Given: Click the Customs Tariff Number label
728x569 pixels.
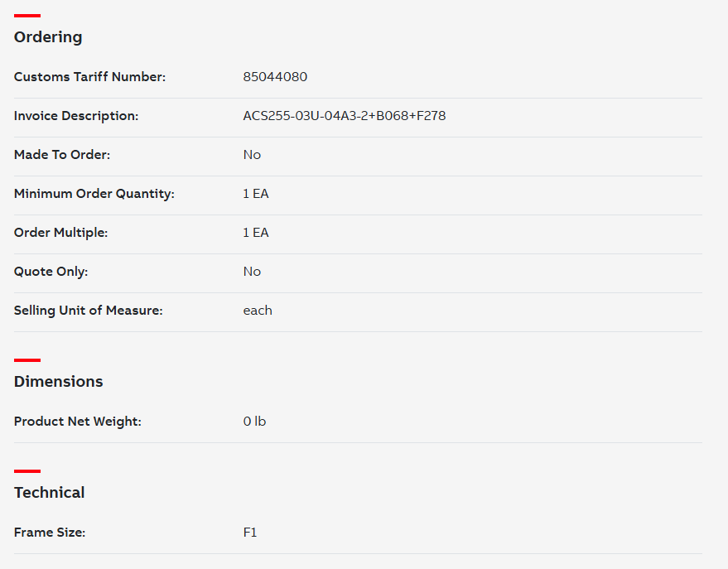Looking at the screenshot, I should tap(89, 76).
